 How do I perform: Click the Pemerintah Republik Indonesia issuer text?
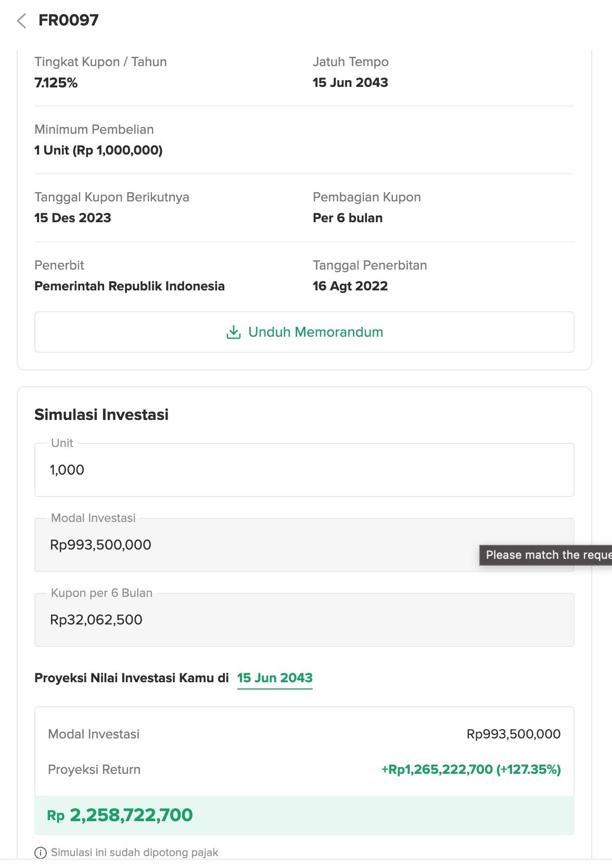(x=130, y=286)
